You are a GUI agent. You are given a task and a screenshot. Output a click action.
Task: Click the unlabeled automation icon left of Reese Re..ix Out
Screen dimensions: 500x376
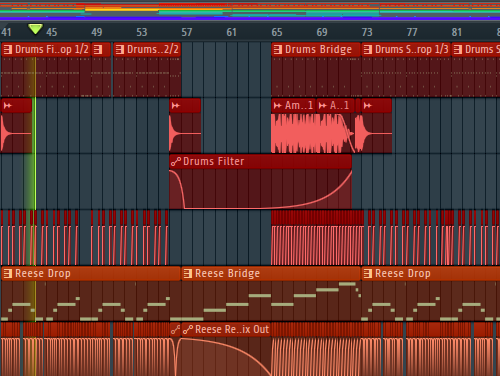point(175,330)
